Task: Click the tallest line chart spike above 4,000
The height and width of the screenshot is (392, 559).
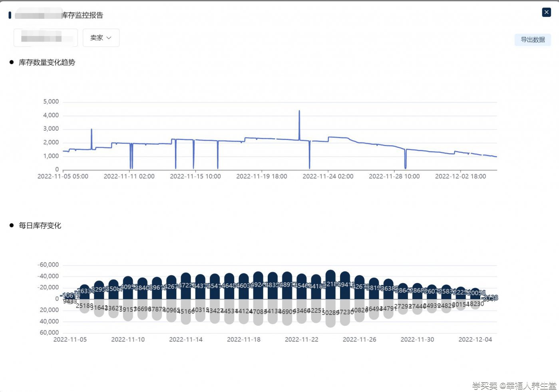Action: (299, 125)
